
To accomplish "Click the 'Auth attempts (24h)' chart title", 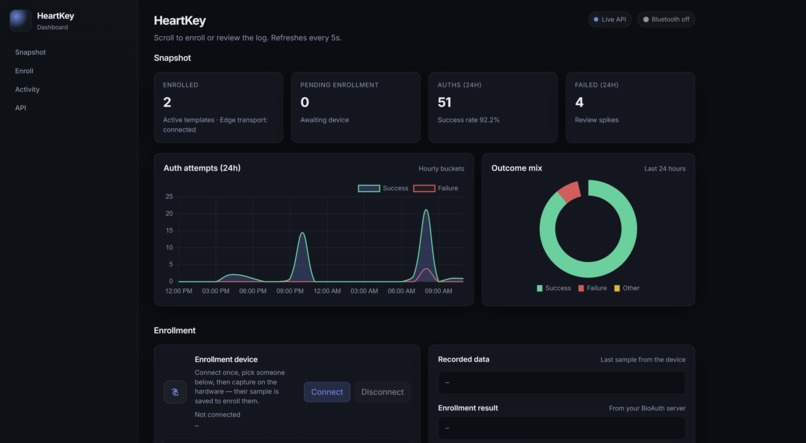I will pyautogui.click(x=202, y=168).
